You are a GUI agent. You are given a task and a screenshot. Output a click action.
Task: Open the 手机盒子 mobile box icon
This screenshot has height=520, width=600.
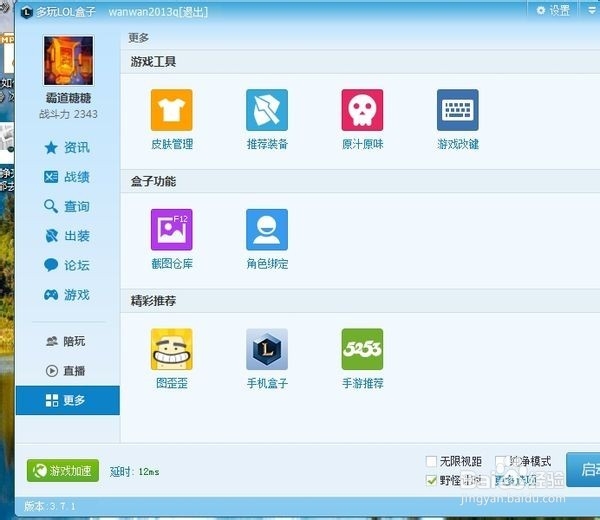267,349
